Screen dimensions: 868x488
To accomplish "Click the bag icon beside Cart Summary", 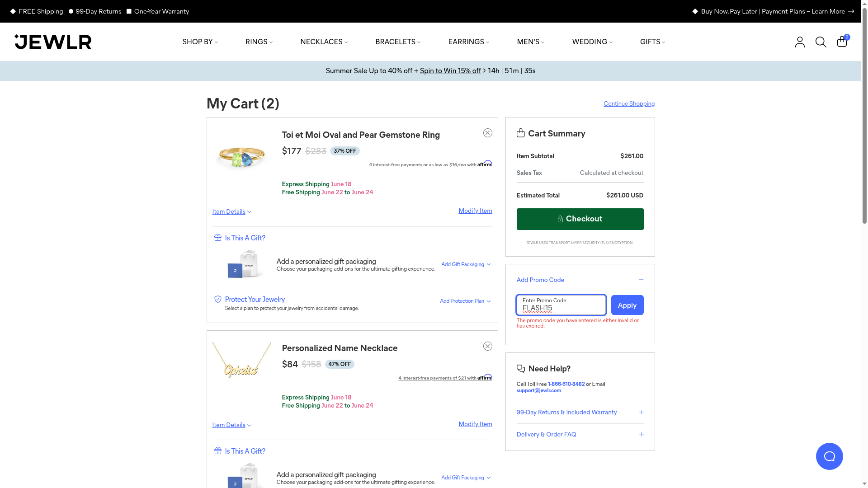I will click(521, 133).
